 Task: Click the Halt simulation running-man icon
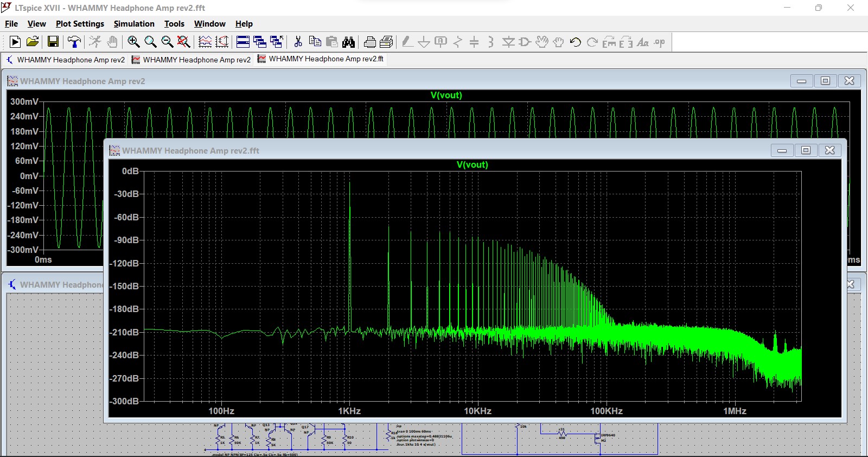(x=95, y=42)
